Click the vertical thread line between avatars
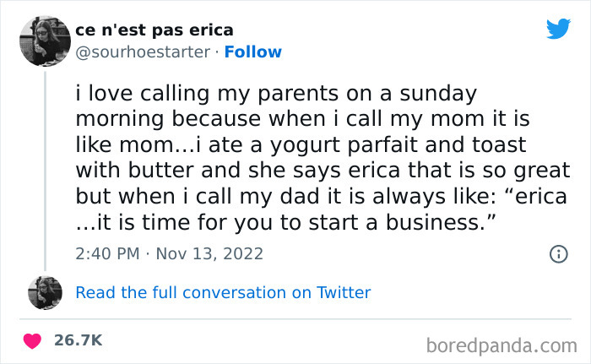The width and height of the screenshot is (591, 364). click(44, 169)
